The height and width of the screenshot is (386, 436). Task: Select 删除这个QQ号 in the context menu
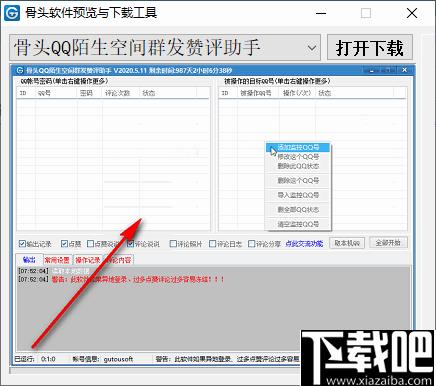click(x=298, y=181)
